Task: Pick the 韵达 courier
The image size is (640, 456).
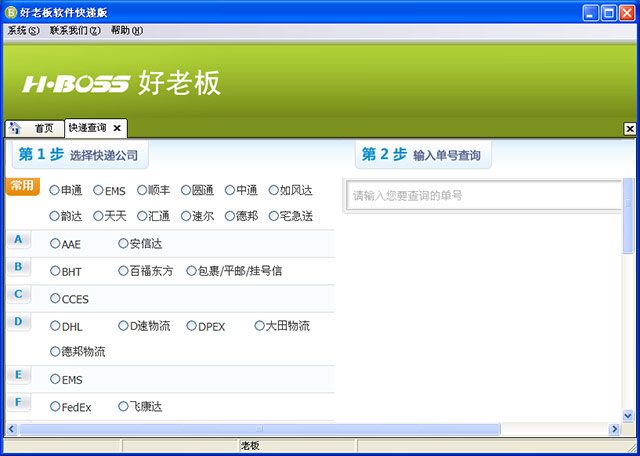Action: click(x=54, y=216)
